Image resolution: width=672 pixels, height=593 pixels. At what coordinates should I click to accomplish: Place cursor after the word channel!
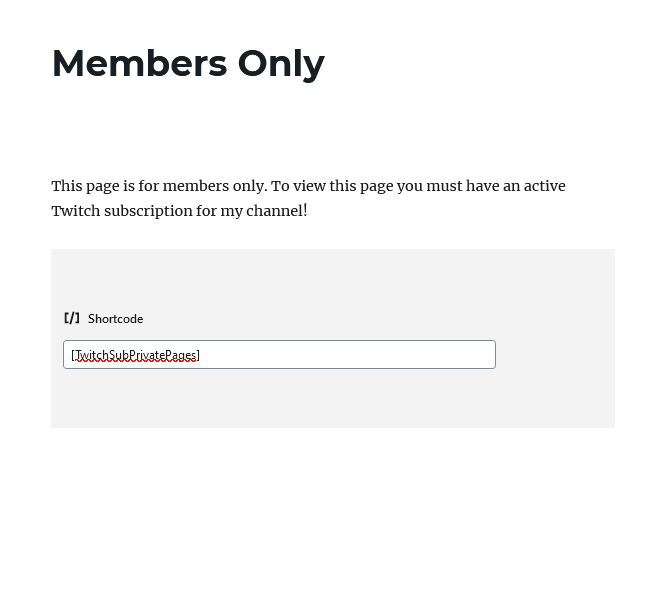[x=308, y=211]
